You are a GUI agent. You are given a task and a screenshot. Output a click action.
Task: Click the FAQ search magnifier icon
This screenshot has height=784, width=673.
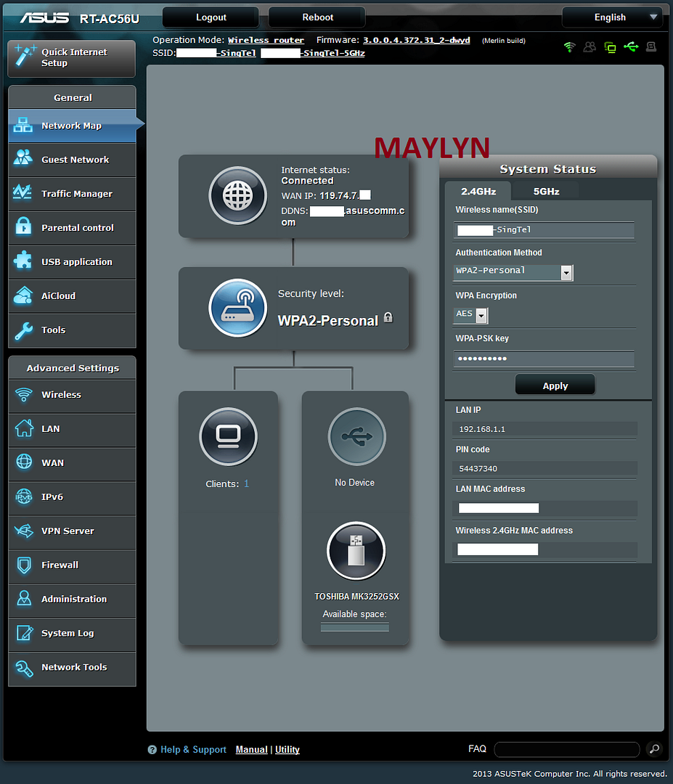[x=654, y=749]
